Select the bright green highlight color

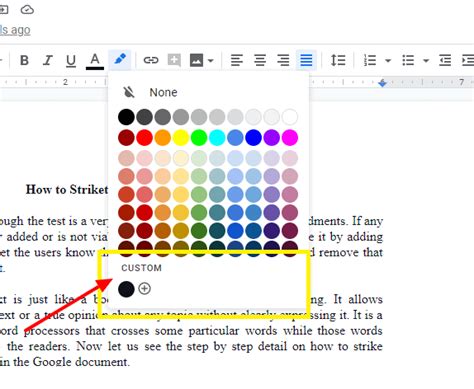pos(199,137)
